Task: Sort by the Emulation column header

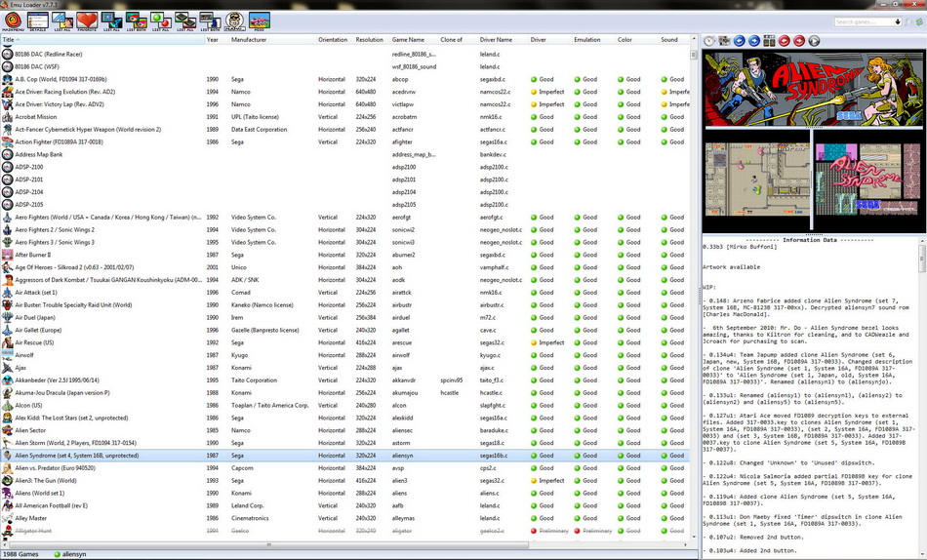Action: point(593,40)
